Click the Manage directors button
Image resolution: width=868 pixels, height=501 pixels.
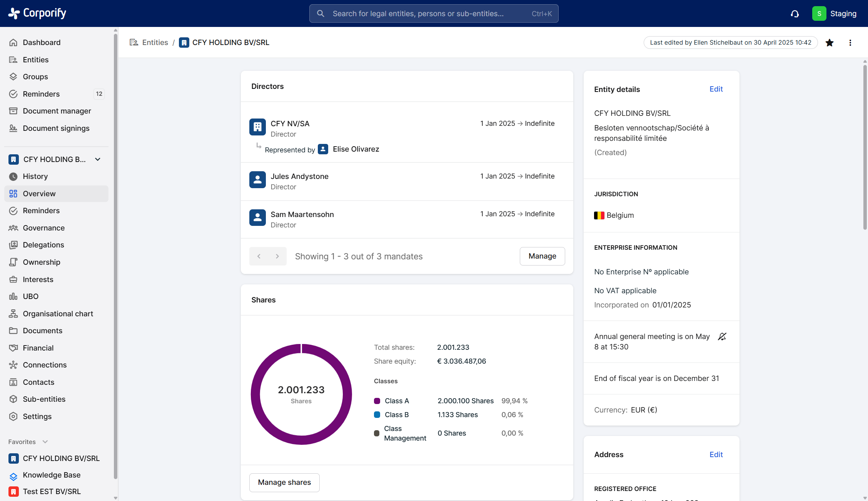click(x=542, y=256)
